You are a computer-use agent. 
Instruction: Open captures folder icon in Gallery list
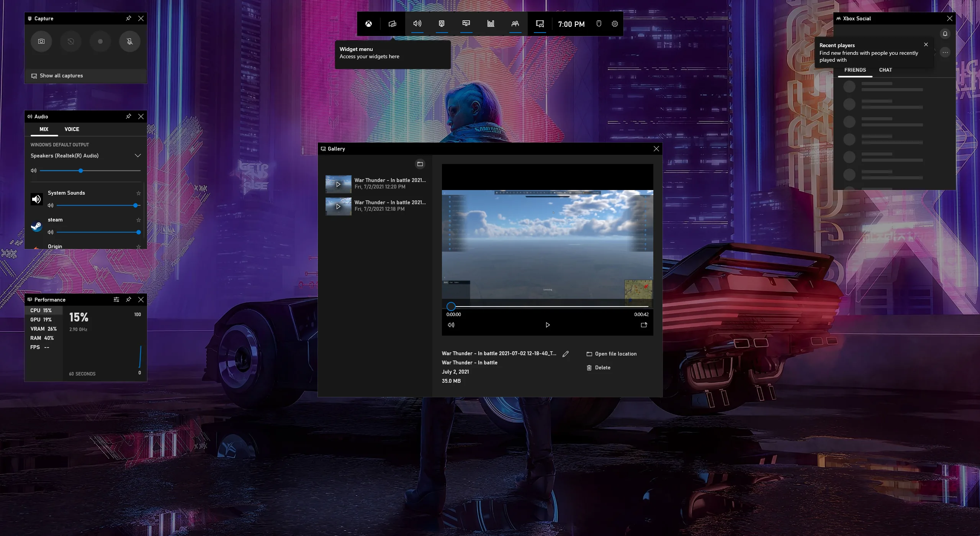click(420, 164)
